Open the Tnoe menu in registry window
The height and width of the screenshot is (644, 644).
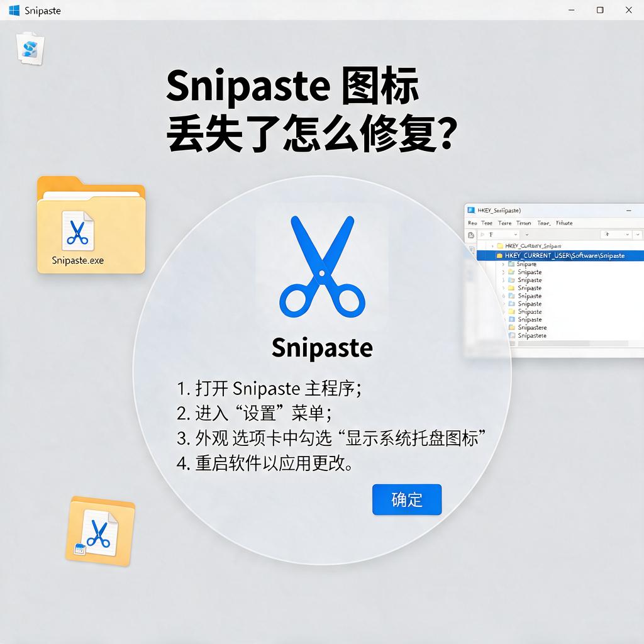tap(544, 223)
